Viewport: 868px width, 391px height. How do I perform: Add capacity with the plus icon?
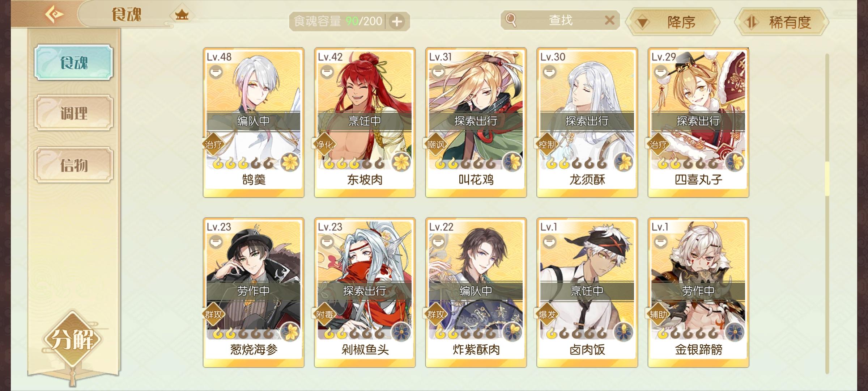coord(397,22)
